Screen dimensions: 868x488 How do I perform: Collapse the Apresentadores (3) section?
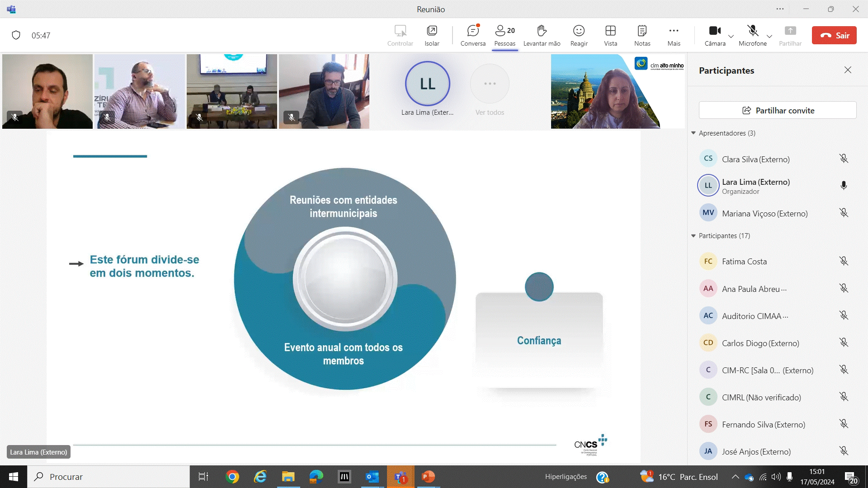tap(693, 133)
